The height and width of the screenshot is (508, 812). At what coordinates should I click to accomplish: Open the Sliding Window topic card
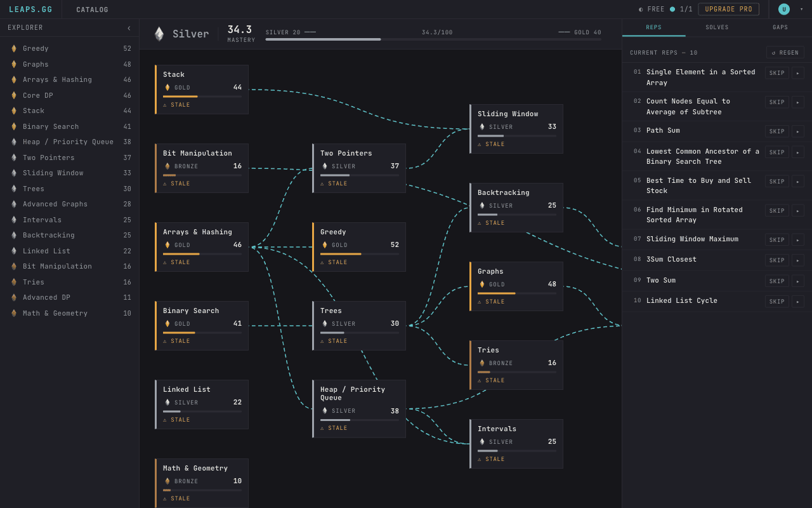pos(516,129)
